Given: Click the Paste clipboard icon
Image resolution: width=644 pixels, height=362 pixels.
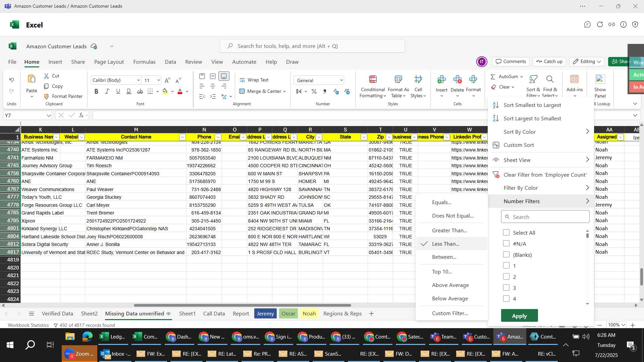Looking at the screenshot, I should [32, 79].
